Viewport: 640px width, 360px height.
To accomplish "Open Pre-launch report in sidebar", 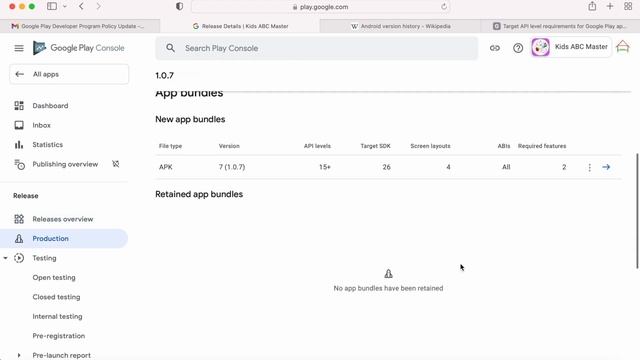I will click(x=62, y=355).
